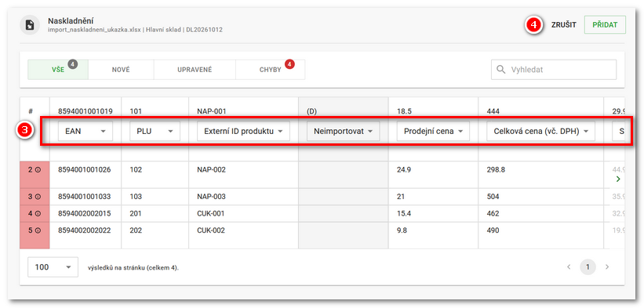This screenshot has height=308, width=644.
Task: Click the EAN cell 8594002002022
Action: 85,230
